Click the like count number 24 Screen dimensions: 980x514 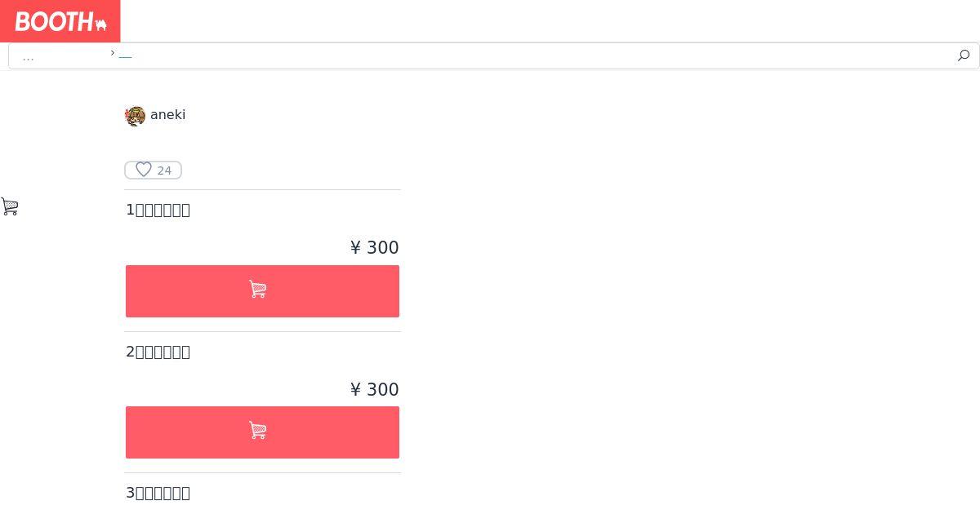point(164,171)
